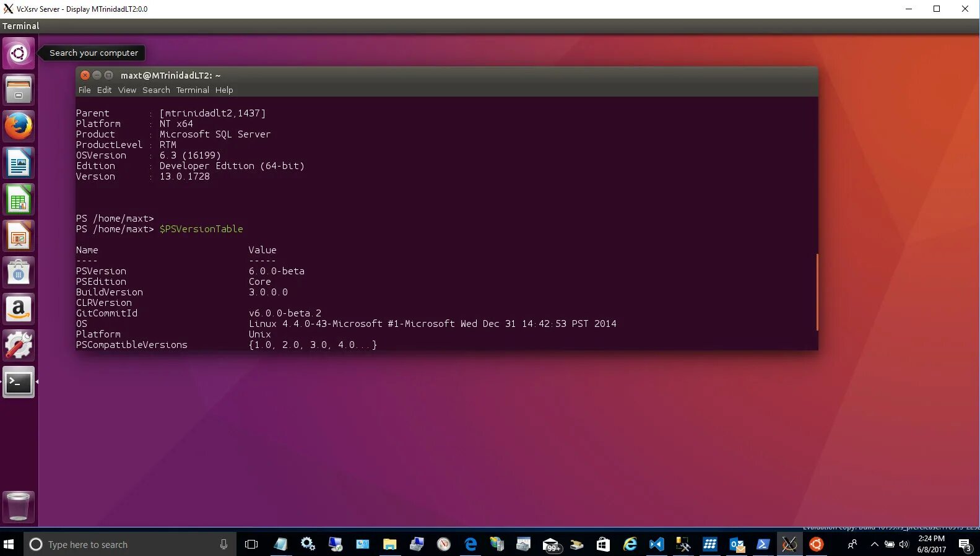Open Action Center notifications icon

pos(965,544)
